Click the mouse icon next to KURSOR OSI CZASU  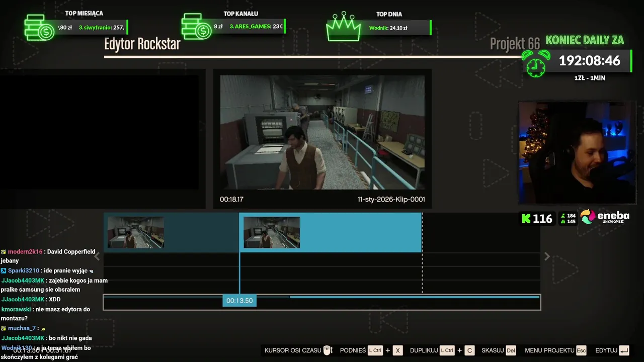click(328, 350)
